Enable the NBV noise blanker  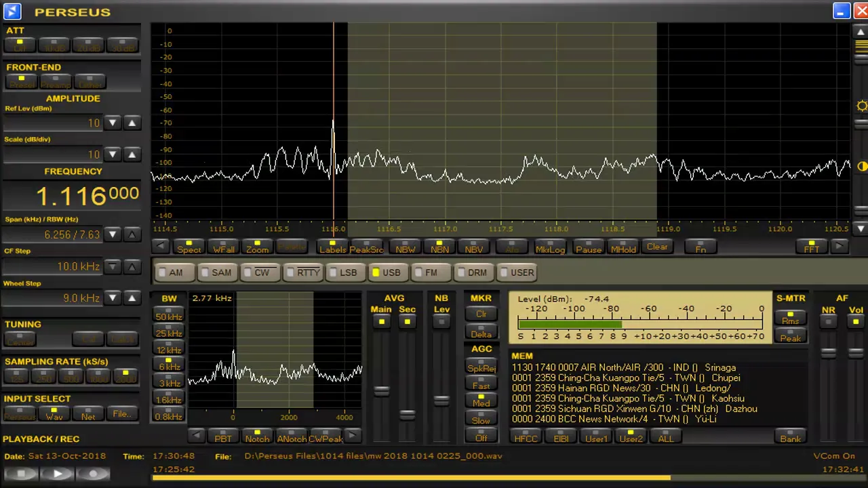point(473,247)
